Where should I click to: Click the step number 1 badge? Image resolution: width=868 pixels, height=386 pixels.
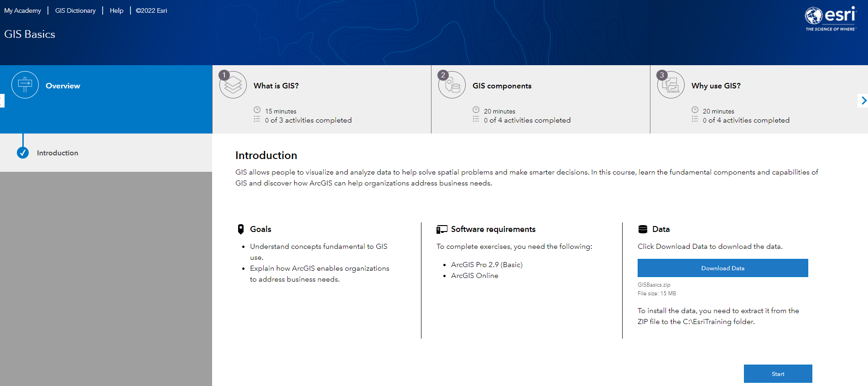click(224, 75)
